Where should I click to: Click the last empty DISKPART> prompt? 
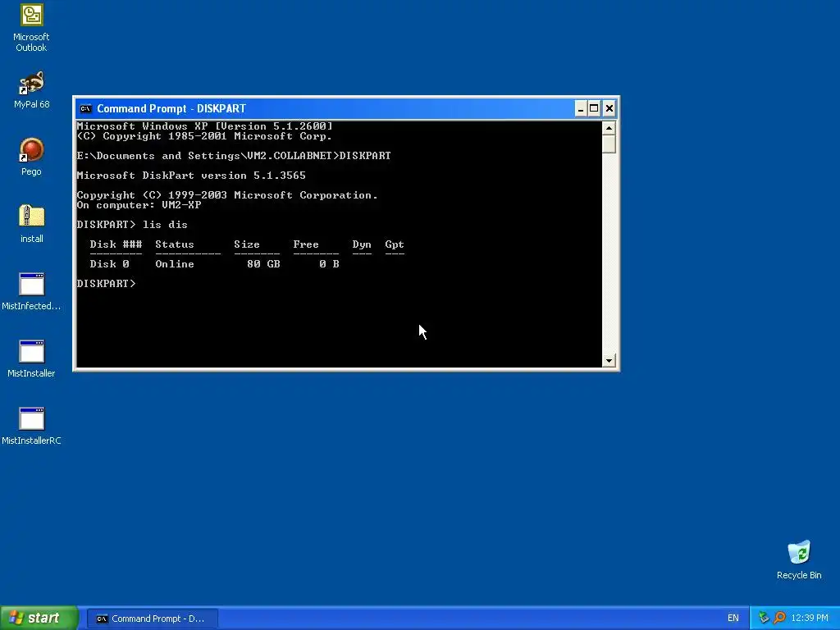coord(106,283)
